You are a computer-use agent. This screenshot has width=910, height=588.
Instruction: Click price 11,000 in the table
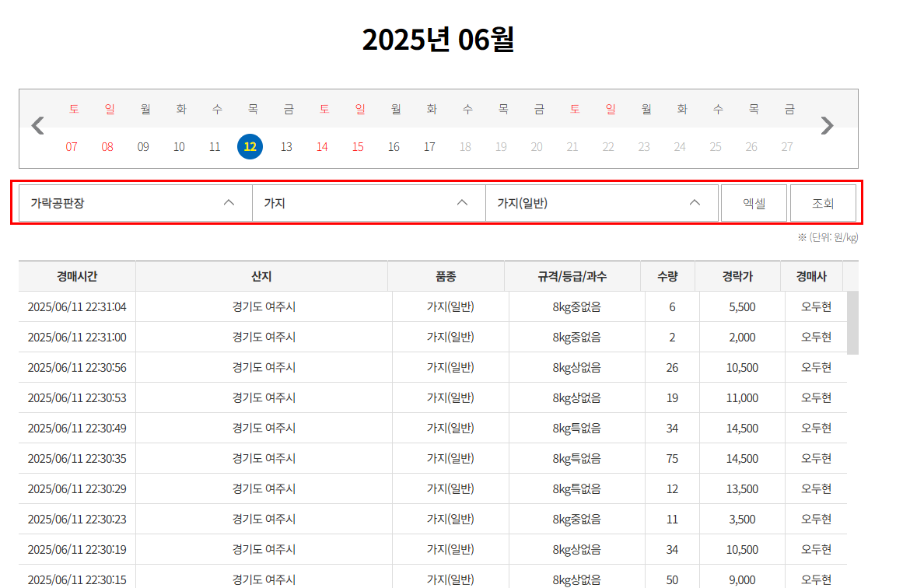(x=742, y=397)
